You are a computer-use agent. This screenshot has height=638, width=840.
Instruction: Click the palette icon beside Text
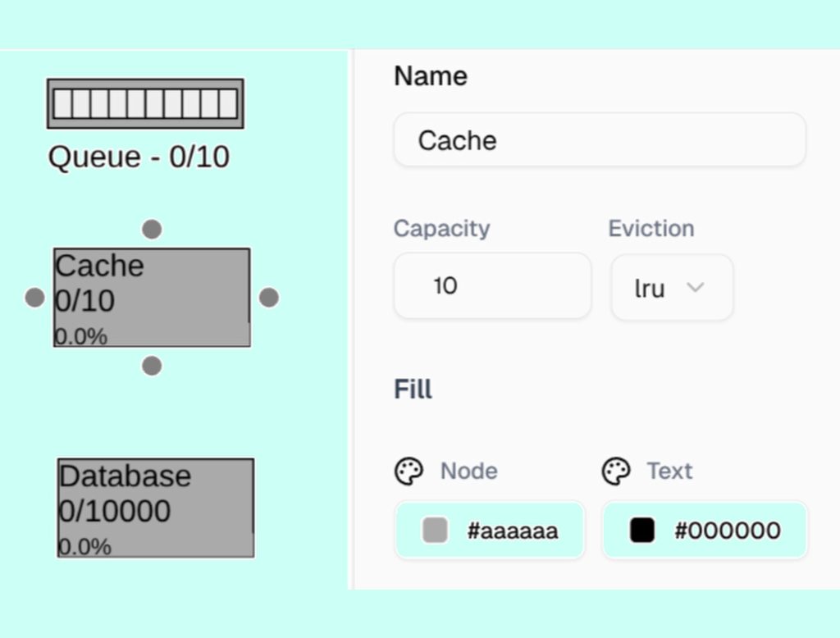(616, 472)
